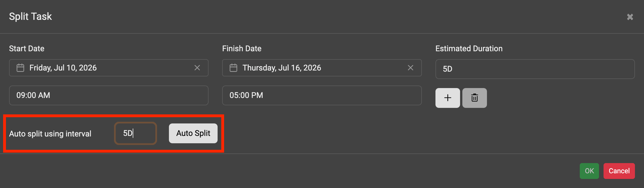Click the Auto Split button
644x188 pixels.
tap(193, 133)
